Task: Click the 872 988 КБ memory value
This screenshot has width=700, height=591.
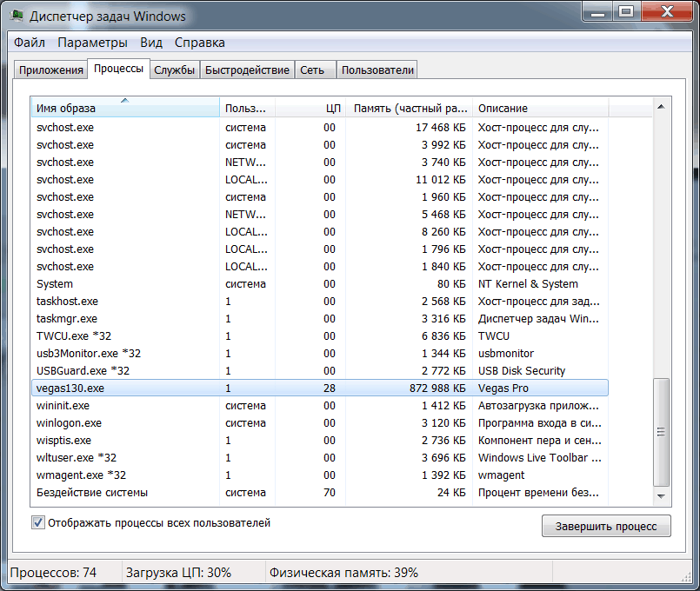Action: (x=437, y=388)
